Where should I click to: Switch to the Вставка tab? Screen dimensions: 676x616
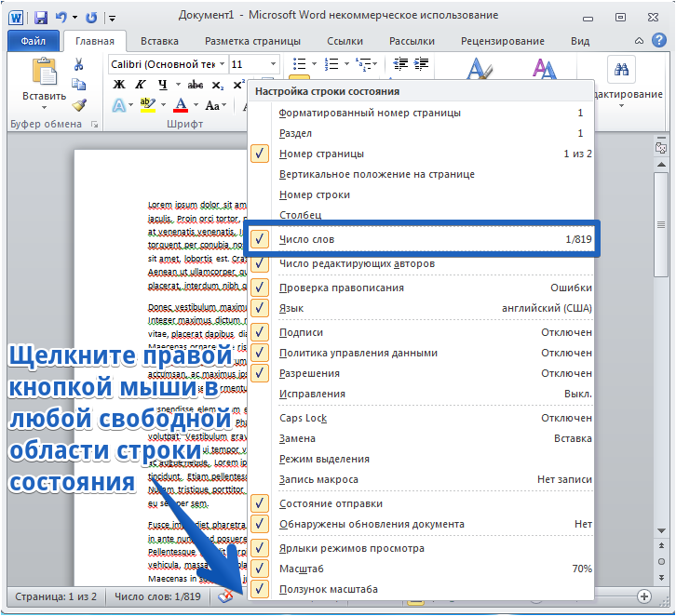(159, 41)
